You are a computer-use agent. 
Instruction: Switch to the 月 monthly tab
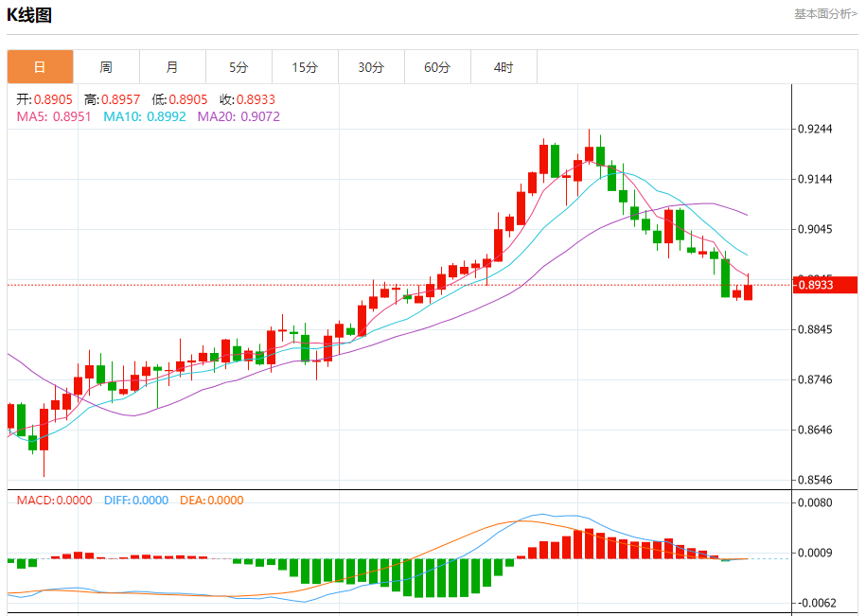click(173, 67)
